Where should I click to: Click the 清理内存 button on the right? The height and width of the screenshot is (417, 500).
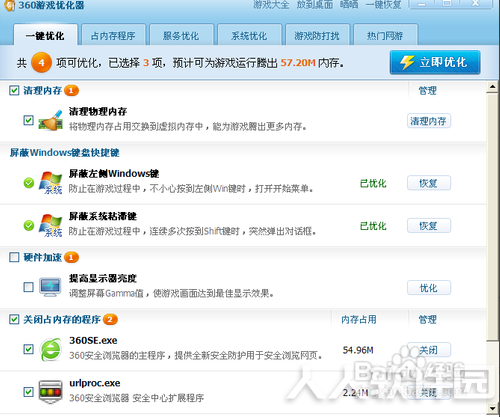click(x=429, y=121)
